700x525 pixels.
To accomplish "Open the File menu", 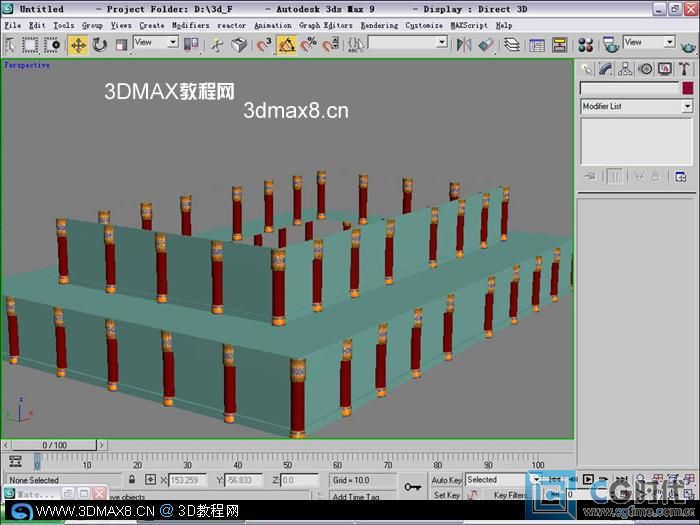I will [12, 25].
